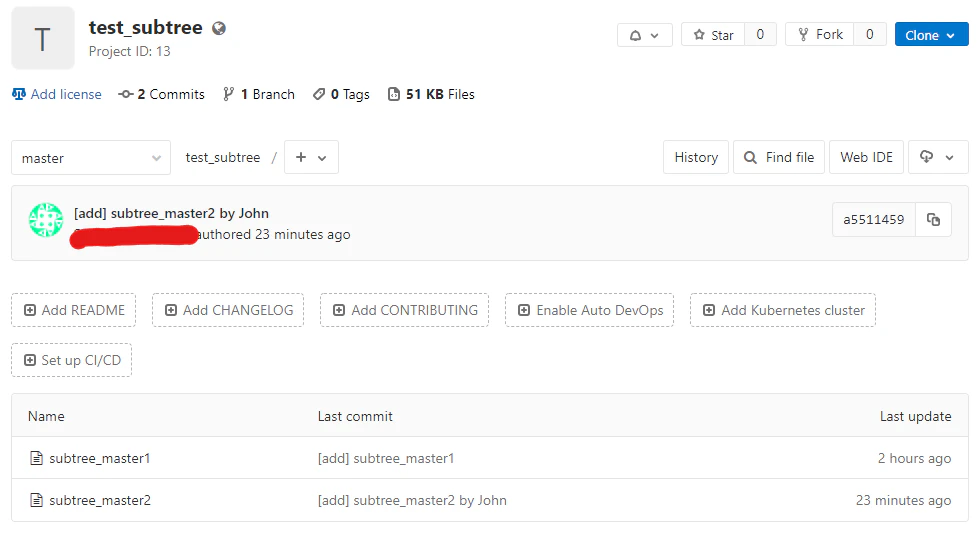Click the Add license link
Screen dimensions: 979x536
click(x=57, y=94)
